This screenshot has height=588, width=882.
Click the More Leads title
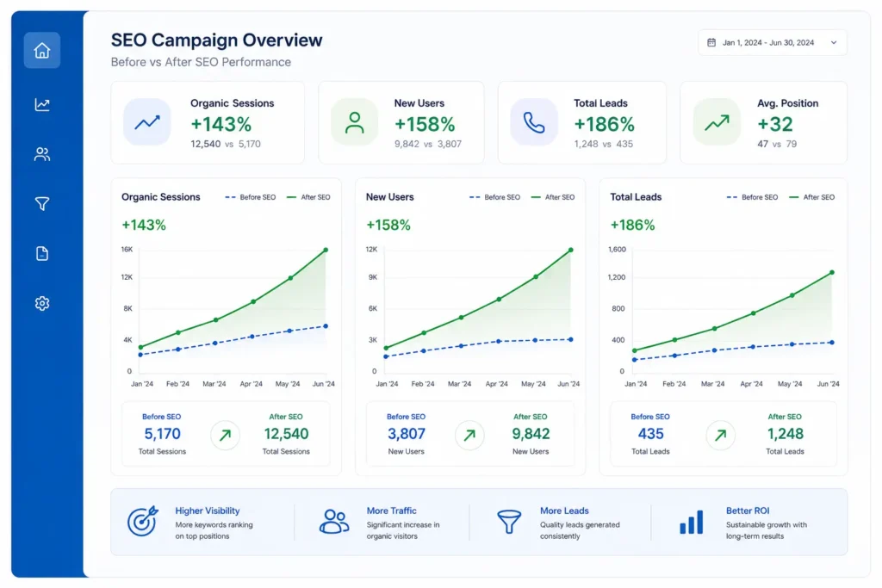coord(564,511)
